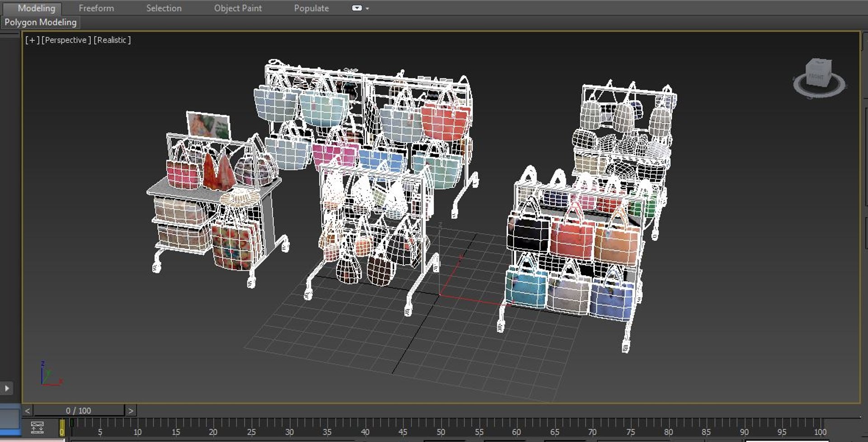
Task: Click the expand arrow on the left edge
Action: (x=7, y=388)
